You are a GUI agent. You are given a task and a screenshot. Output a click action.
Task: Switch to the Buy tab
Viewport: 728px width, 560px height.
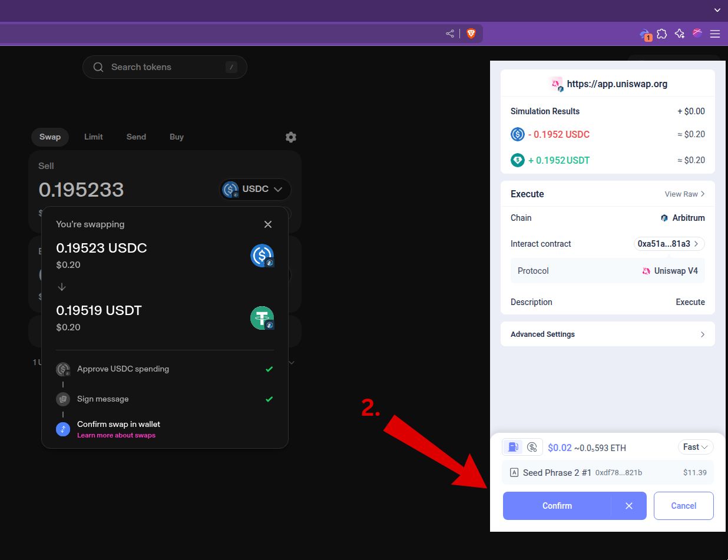point(177,137)
